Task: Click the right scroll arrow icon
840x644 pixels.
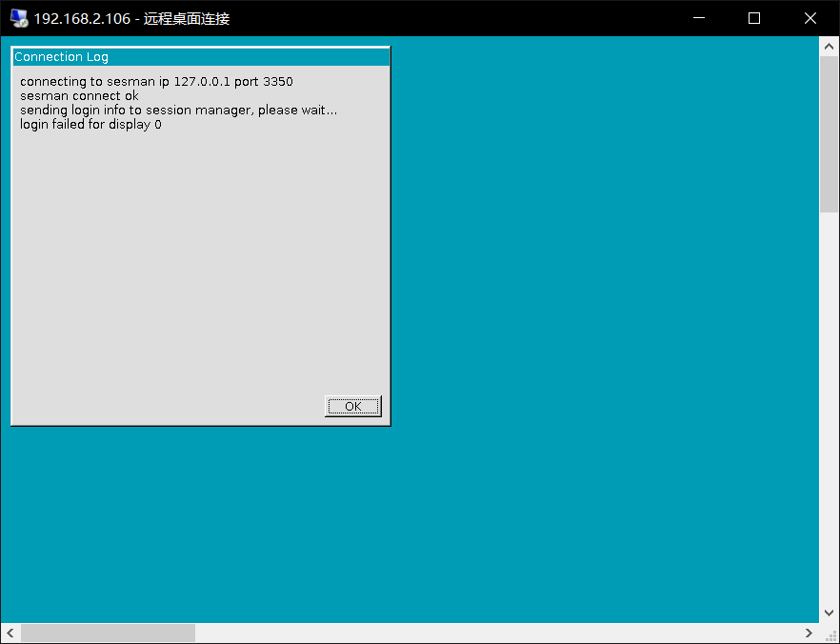Action: [809, 633]
